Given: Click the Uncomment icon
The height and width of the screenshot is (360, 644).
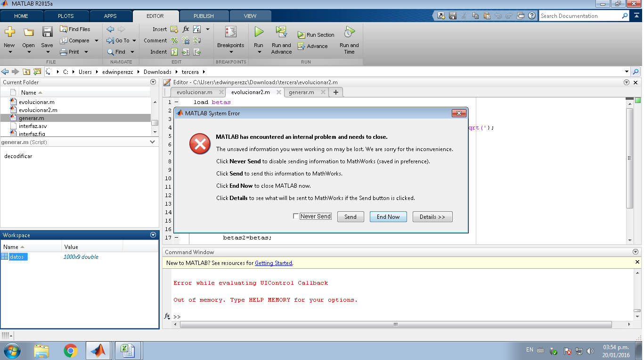Looking at the screenshot, I should tap(186, 40).
